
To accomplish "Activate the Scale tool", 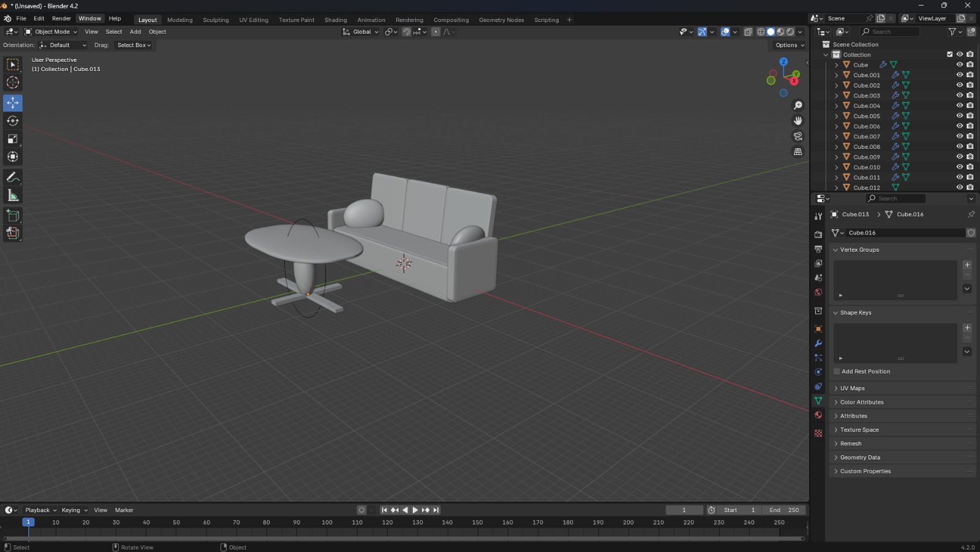I will tap(13, 139).
